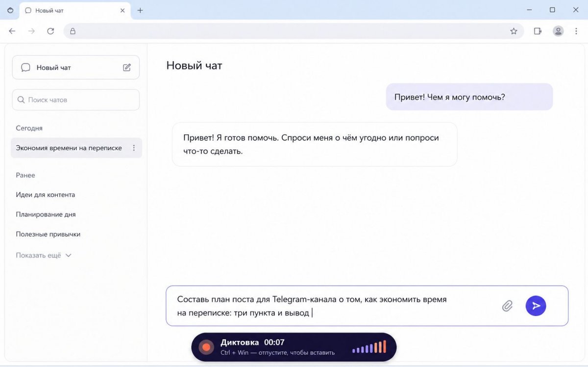Select the Новый чат browser tab
The image size is (588, 367).
(75, 10)
